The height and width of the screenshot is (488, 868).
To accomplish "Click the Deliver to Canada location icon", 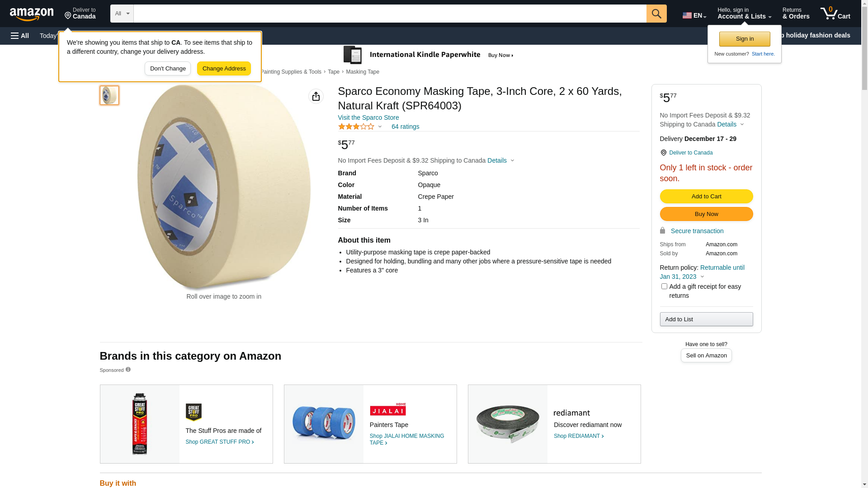I will click(x=663, y=153).
